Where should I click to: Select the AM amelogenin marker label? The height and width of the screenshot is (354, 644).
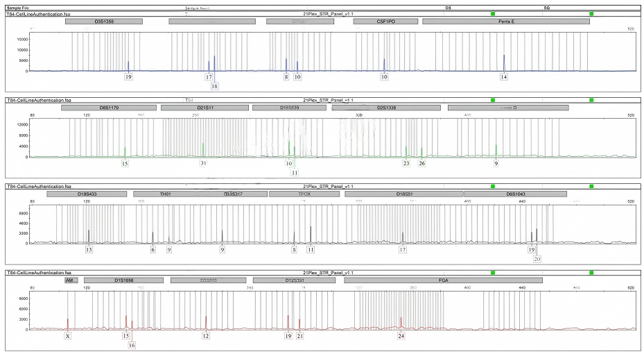70,280
